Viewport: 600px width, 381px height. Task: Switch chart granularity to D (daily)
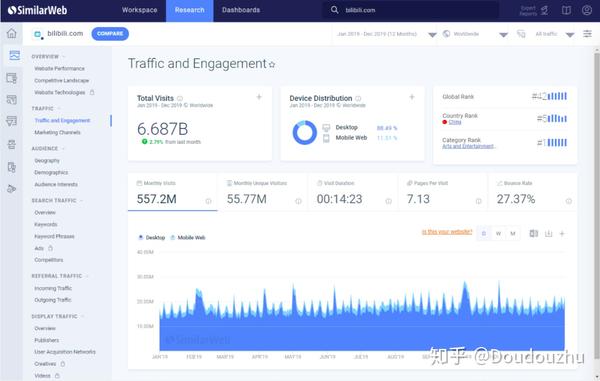484,233
